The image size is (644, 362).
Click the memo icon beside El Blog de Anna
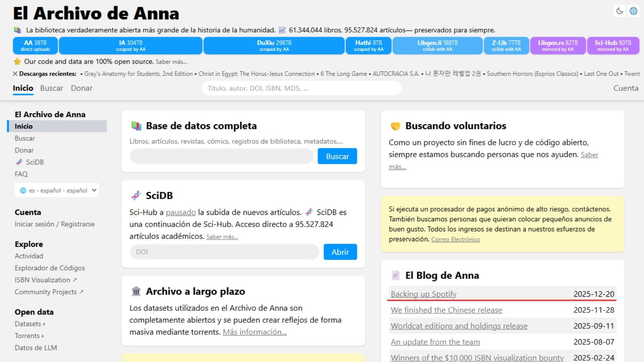pyautogui.click(x=395, y=275)
